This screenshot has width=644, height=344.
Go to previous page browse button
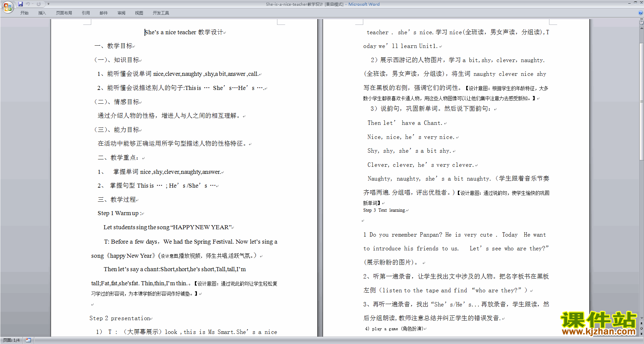(x=642, y=323)
